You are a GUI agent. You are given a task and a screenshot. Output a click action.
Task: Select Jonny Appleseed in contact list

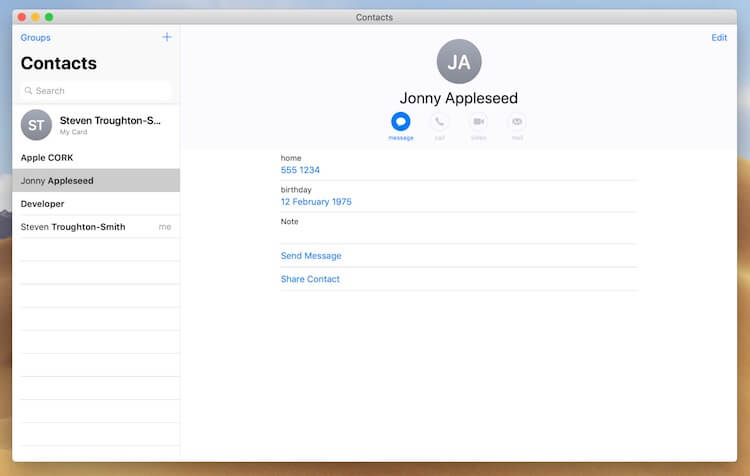point(96,180)
